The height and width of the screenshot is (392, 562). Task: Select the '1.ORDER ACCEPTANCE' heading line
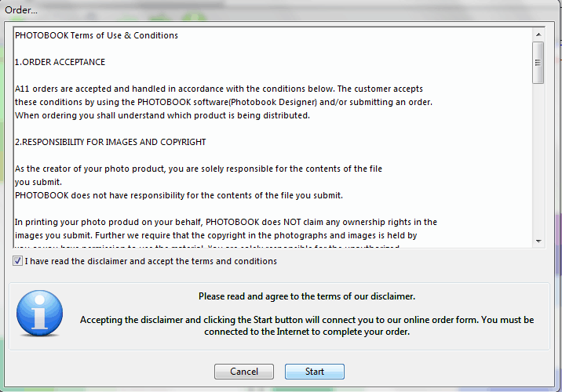(60, 62)
